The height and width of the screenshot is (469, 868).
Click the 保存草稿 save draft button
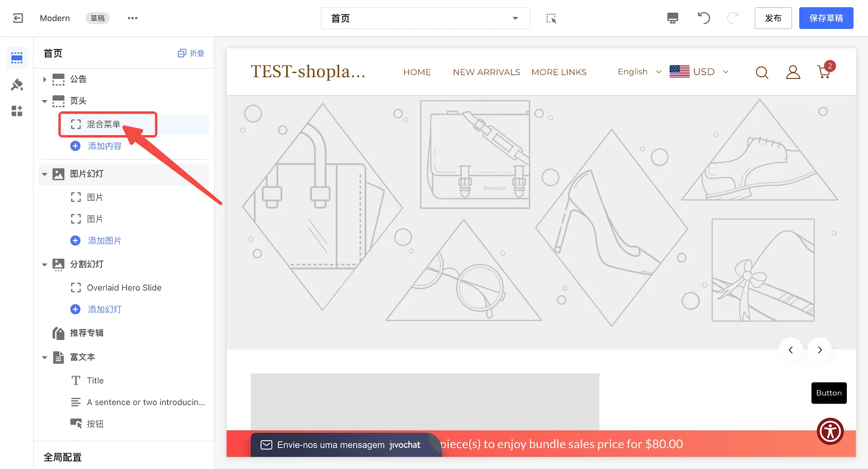pyautogui.click(x=826, y=18)
